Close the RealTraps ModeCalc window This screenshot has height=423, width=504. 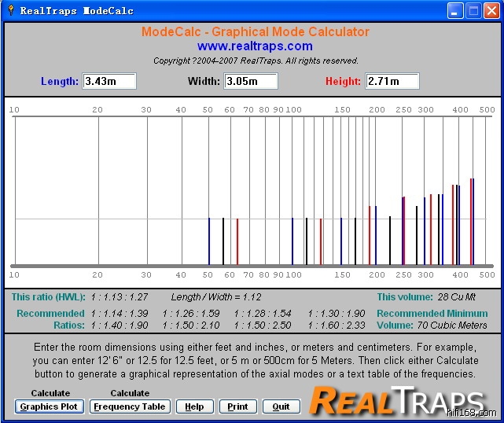491,11
